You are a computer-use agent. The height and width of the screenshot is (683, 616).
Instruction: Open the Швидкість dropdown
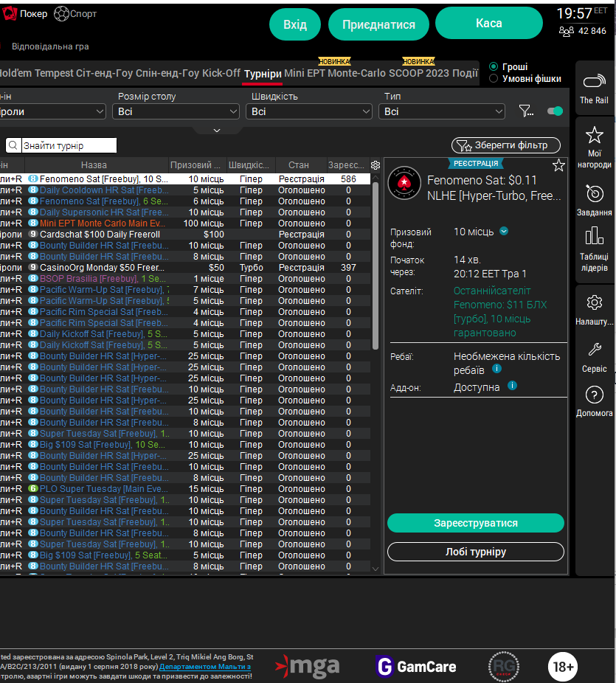(x=309, y=111)
